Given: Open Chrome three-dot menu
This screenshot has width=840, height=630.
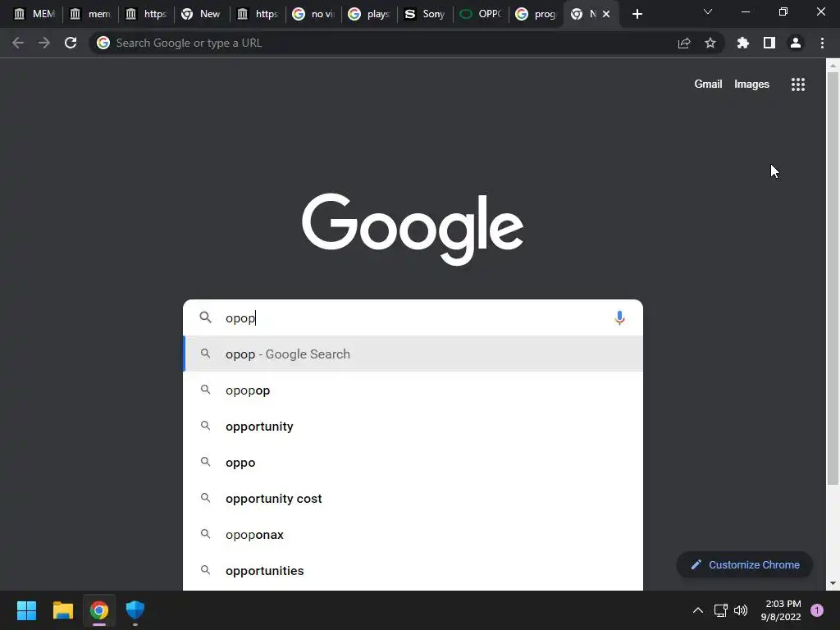Looking at the screenshot, I should [822, 43].
